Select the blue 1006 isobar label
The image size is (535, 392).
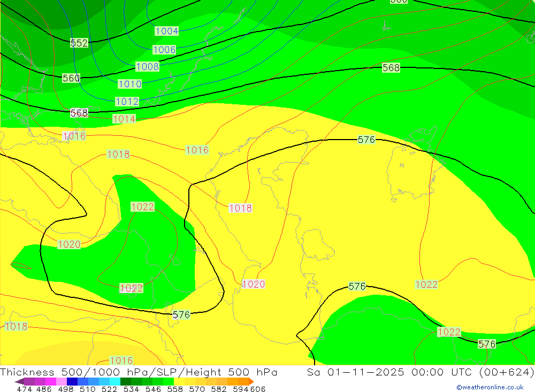(164, 50)
